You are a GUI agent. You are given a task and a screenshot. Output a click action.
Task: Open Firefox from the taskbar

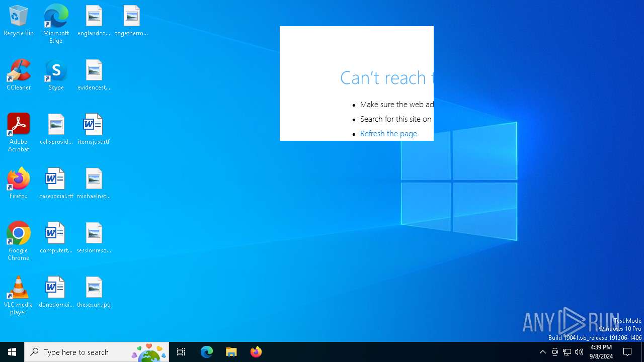point(256,352)
